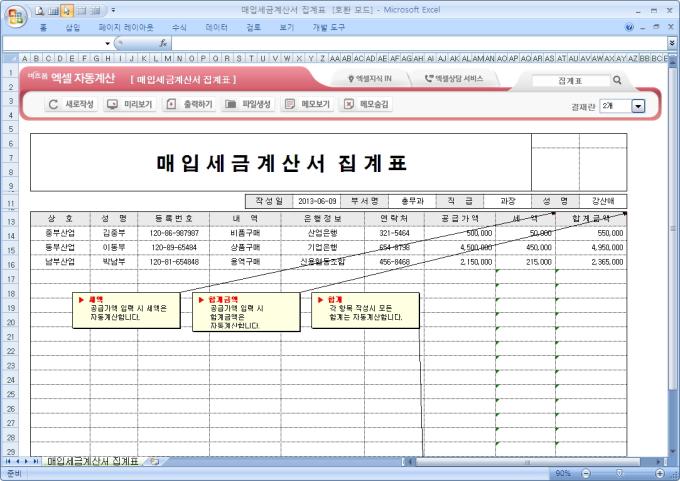
Task: Select the 비품구매 detail cell
Action: point(245,233)
